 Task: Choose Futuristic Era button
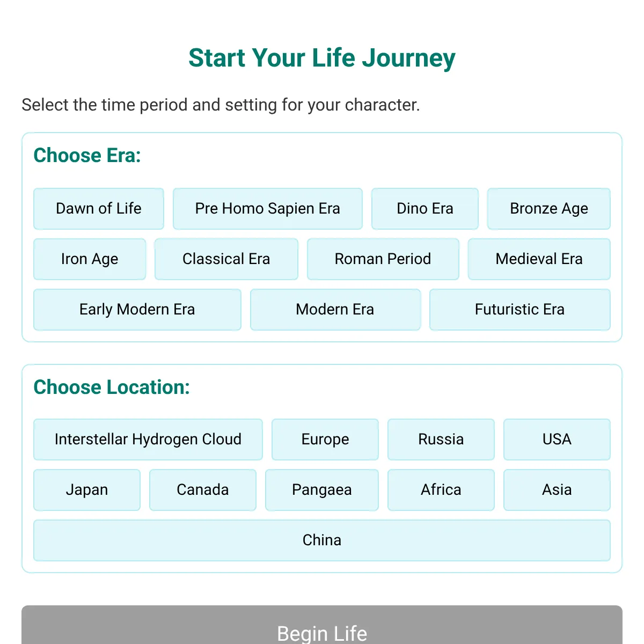520,310
